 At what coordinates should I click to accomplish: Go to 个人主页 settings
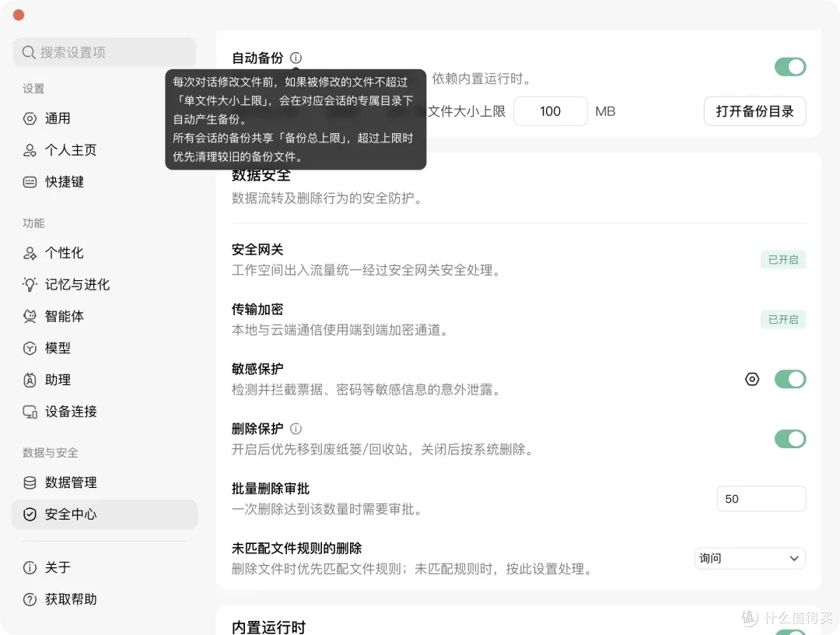tap(105, 150)
